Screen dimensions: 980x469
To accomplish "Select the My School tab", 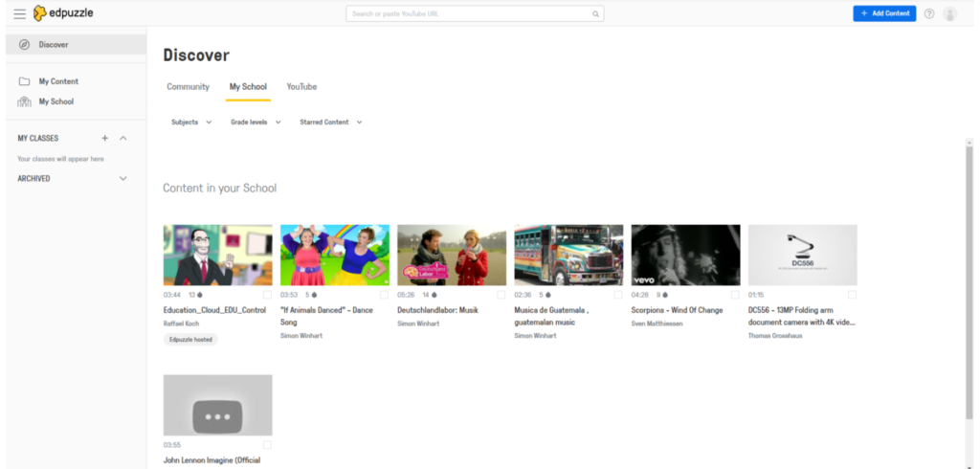I will [248, 87].
